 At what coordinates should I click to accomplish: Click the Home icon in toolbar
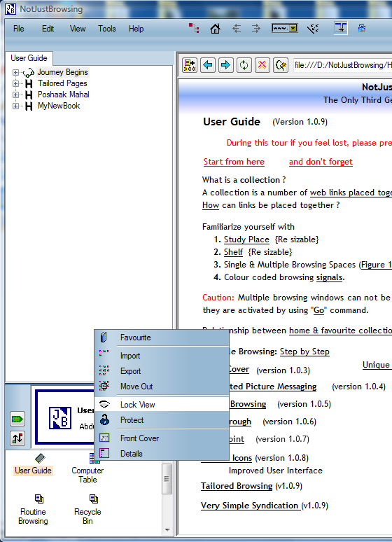pyautogui.click(x=215, y=29)
